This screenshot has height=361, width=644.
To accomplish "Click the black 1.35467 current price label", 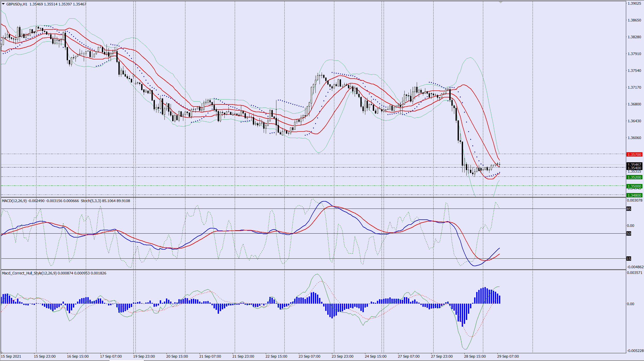I will [x=634, y=164].
